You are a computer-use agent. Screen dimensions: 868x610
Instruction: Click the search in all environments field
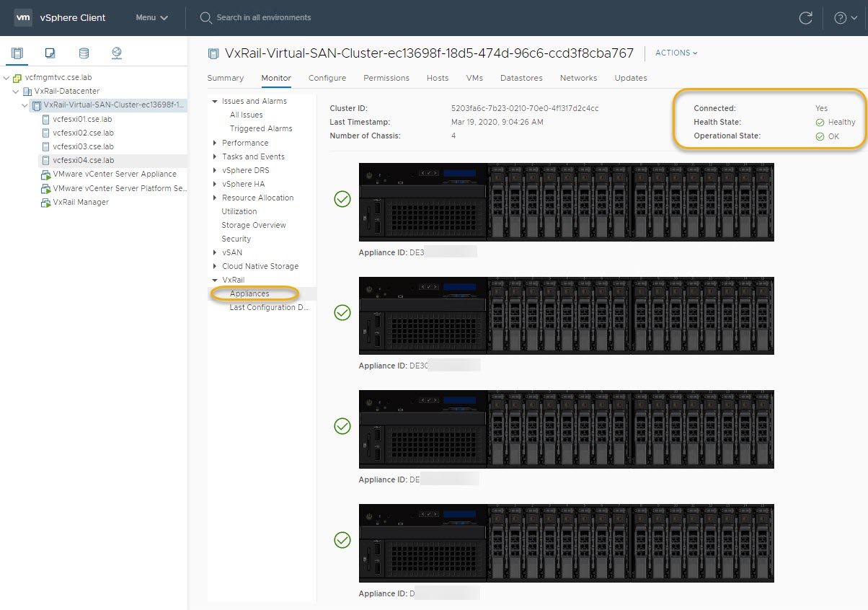click(264, 17)
